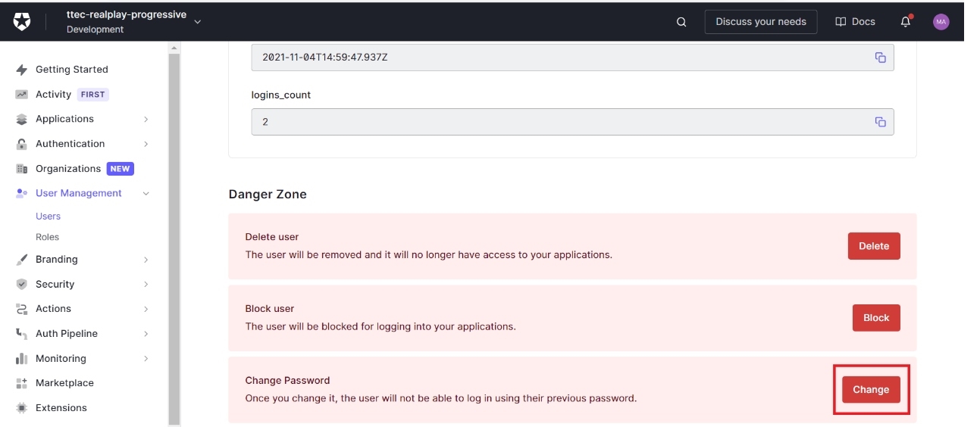Expand the Applications menu section
Image resolution: width=980 pixels, height=427 pixels.
pyautogui.click(x=146, y=119)
